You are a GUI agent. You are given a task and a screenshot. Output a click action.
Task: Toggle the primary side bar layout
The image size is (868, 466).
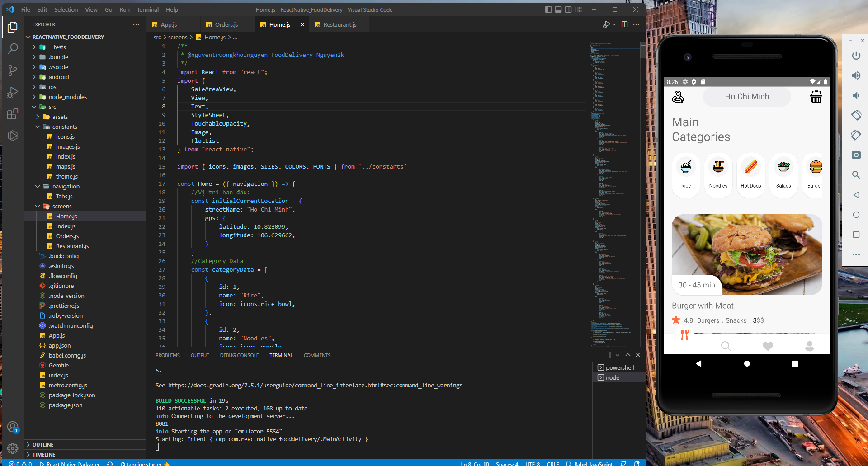coord(548,9)
